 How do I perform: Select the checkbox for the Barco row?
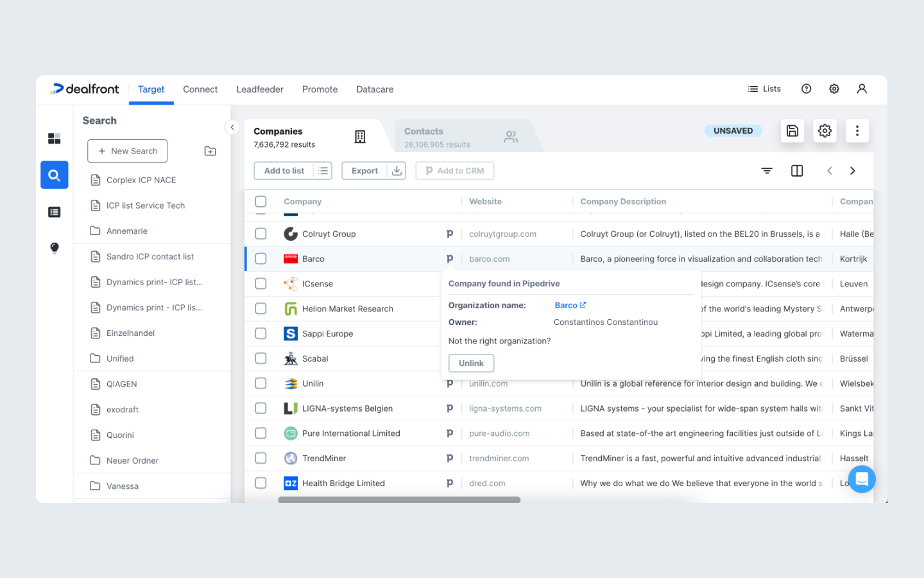click(x=261, y=258)
